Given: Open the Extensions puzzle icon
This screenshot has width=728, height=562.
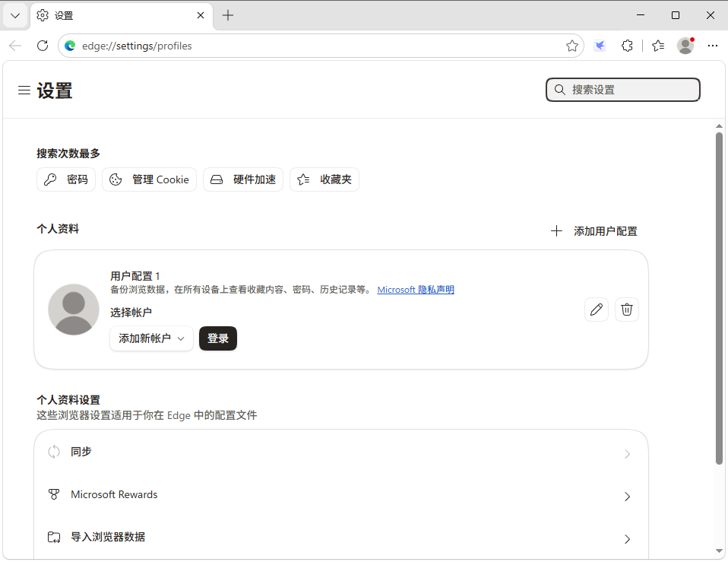Looking at the screenshot, I should pyautogui.click(x=627, y=46).
